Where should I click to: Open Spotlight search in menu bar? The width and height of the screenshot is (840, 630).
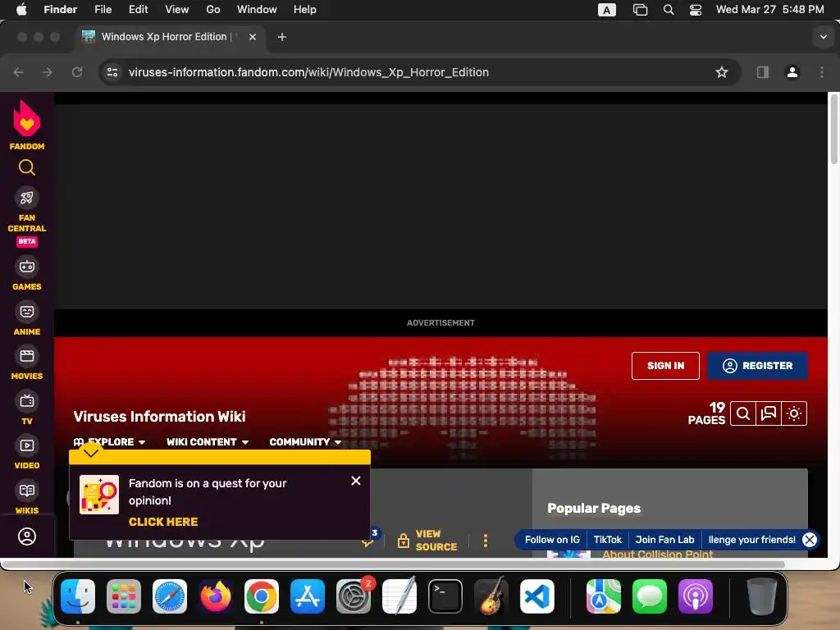(668, 10)
